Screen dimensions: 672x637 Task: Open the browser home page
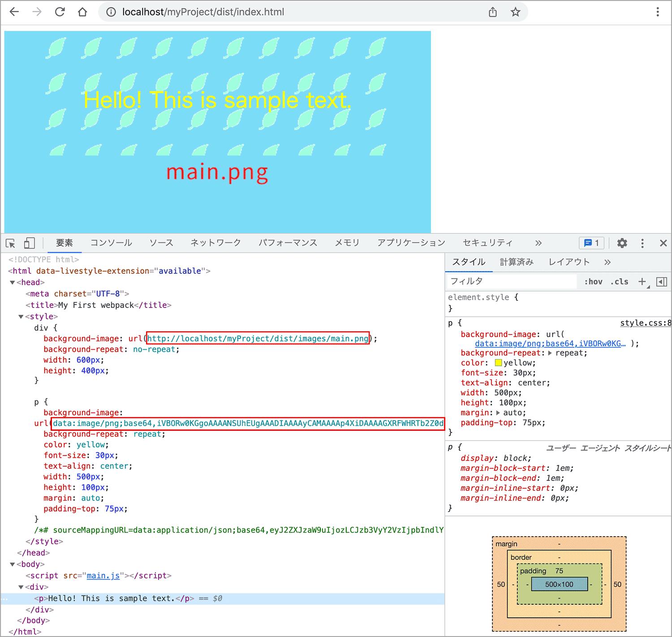pyautogui.click(x=82, y=12)
